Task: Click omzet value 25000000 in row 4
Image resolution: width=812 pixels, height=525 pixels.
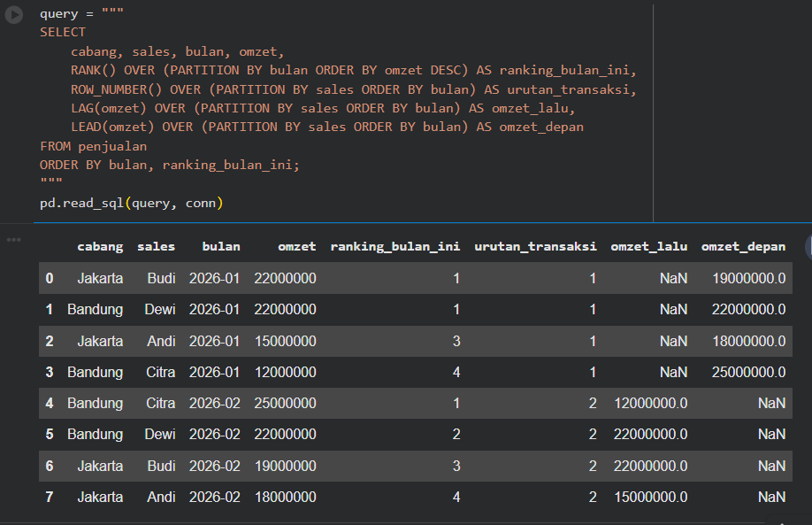Action: click(x=285, y=403)
